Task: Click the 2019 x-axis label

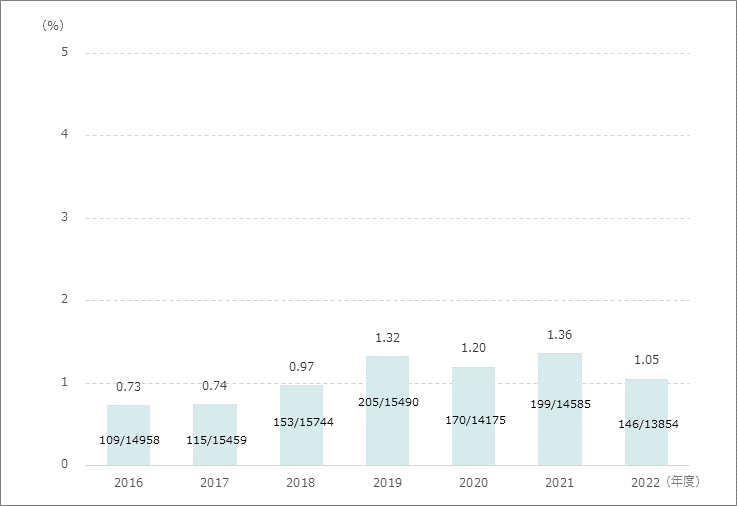Action: click(x=387, y=483)
